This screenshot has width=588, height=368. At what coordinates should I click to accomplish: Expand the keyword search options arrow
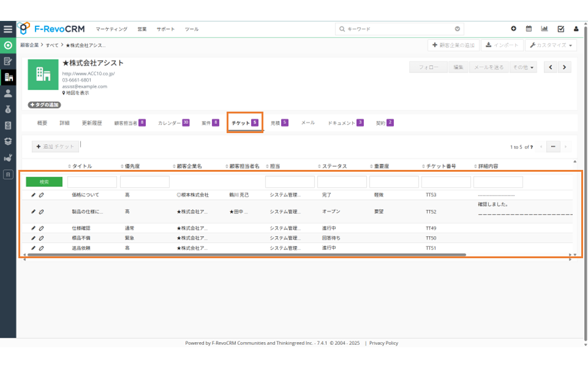pyautogui.click(x=458, y=29)
